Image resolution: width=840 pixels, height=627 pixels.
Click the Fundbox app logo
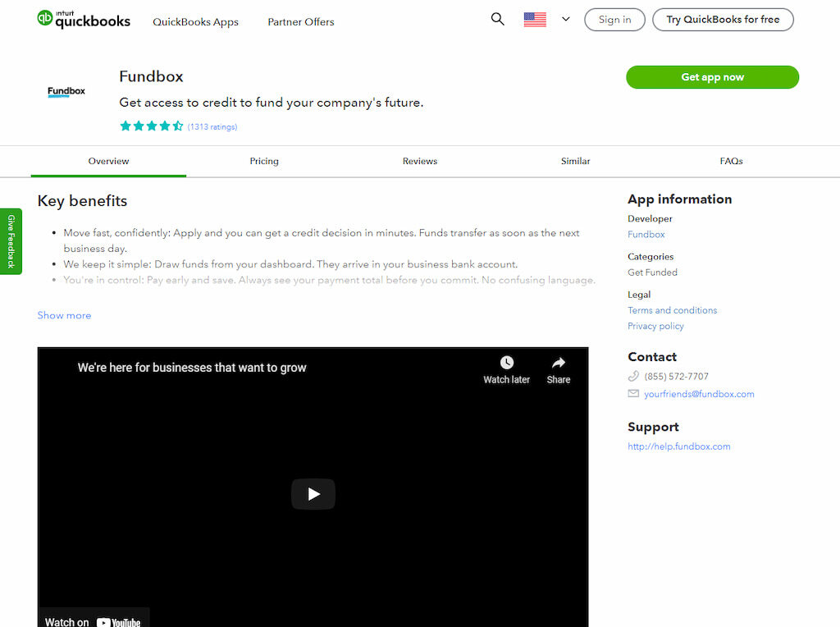pos(66,92)
